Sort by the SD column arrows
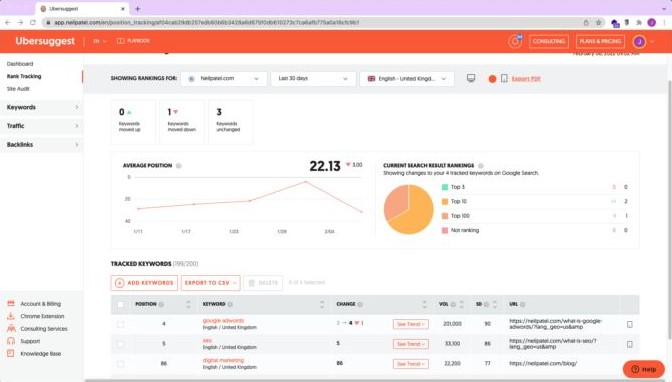 [495, 304]
